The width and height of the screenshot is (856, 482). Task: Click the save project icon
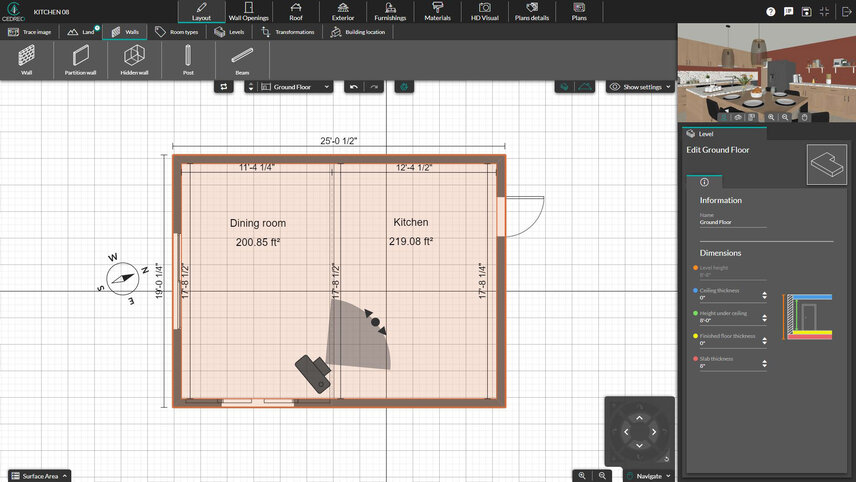click(806, 11)
